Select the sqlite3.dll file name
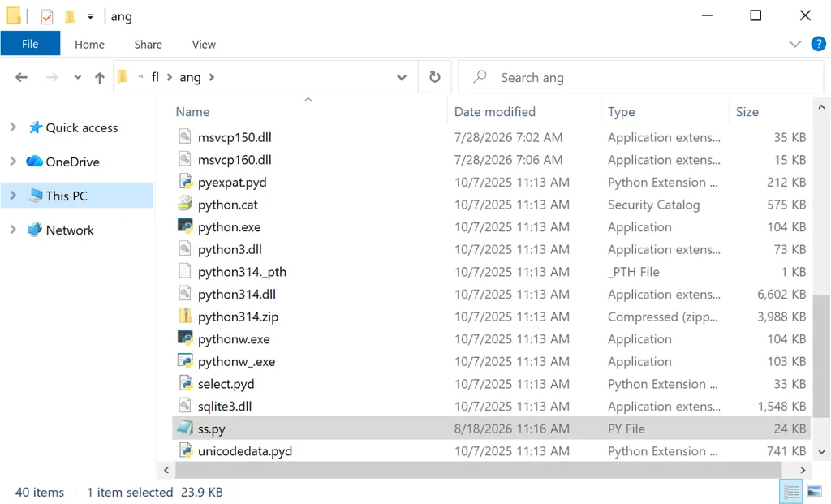 coord(225,406)
